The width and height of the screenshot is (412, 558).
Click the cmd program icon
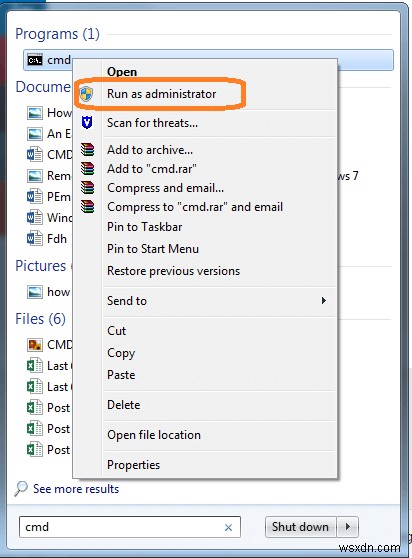click(x=35, y=60)
